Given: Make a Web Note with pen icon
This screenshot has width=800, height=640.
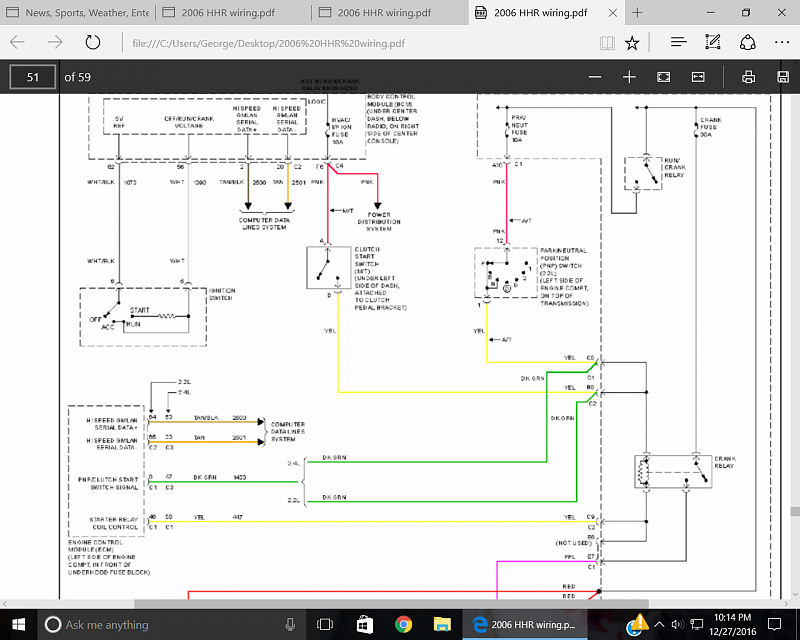Looking at the screenshot, I should pyautogui.click(x=713, y=42).
